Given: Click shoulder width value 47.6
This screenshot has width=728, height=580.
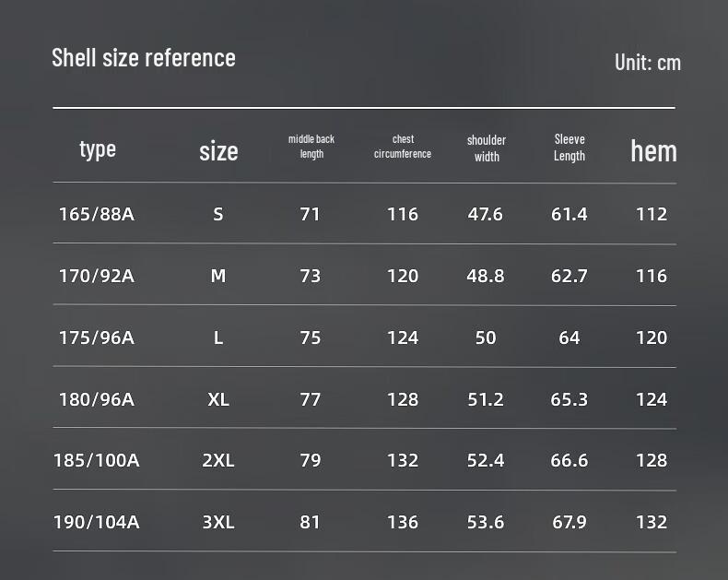Looking at the screenshot, I should [486, 214].
